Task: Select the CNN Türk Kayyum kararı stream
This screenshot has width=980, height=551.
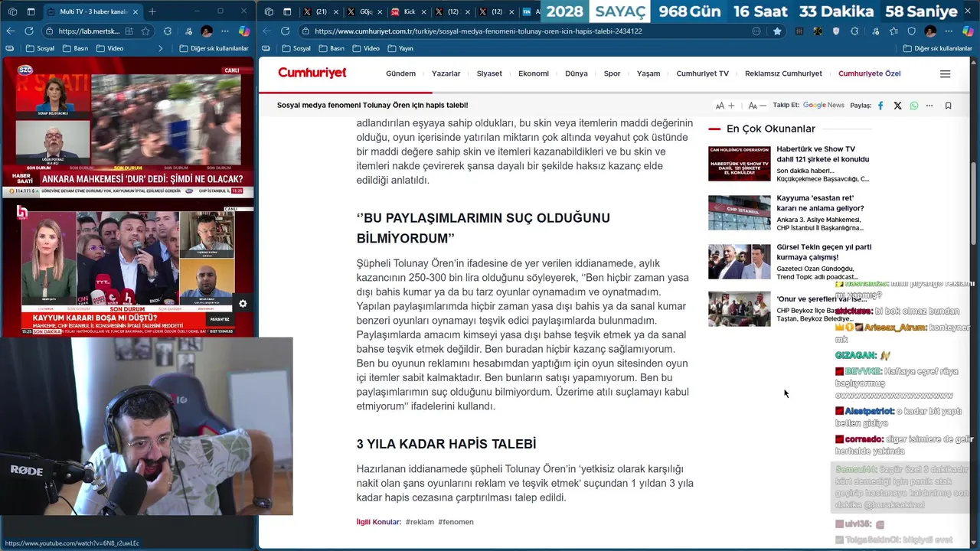Action: coord(128,270)
